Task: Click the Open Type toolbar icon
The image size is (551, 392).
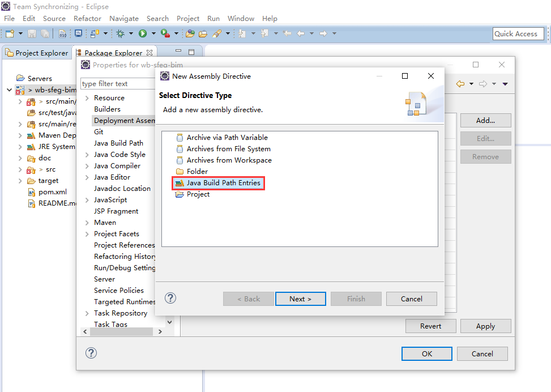Action: tap(190, 33)
